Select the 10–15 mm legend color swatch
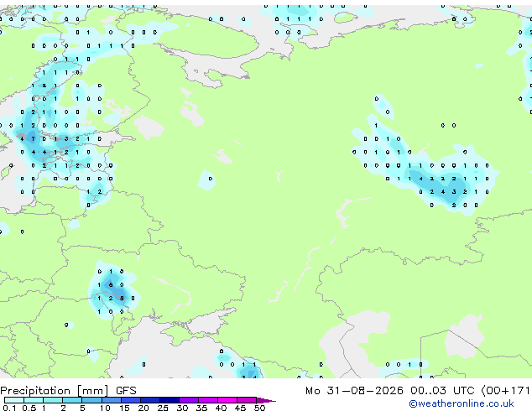This screenshot has width=532, height=411. point(112,400)
